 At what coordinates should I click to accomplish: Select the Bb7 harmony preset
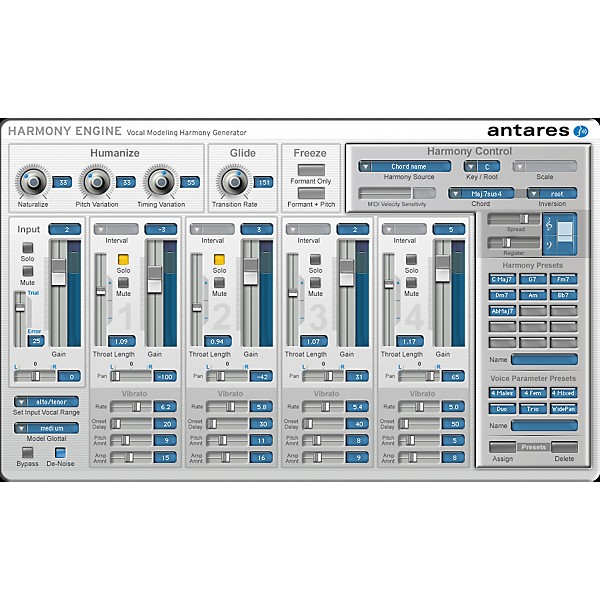563,295
